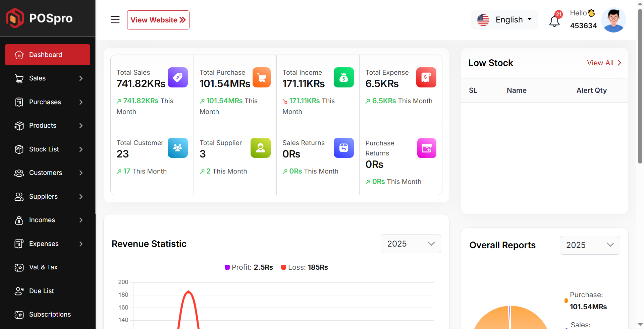Viewport: 644px width, 329px height.
Task: Select Vat & Tax in sidebar
Action: tap(43, 267)
